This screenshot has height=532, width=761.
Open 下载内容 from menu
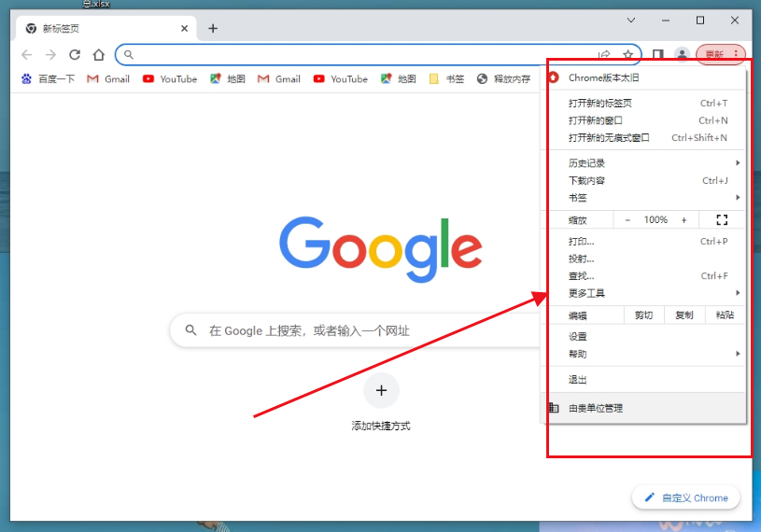tap(642, 180)
